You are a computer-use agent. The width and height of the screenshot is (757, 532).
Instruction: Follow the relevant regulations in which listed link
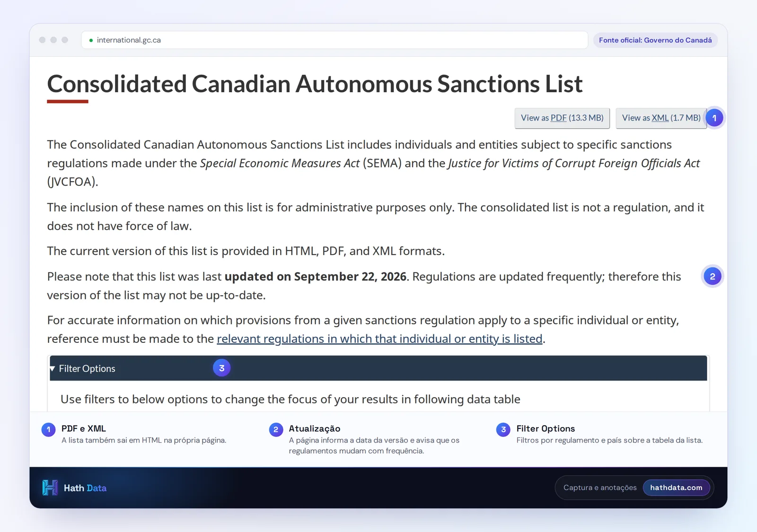[379, 339]
